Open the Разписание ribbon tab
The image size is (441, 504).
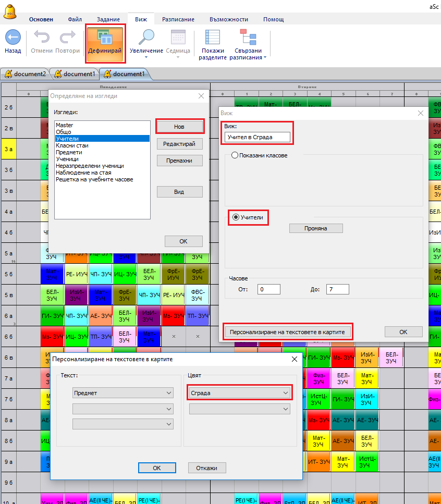coord(178,19)
